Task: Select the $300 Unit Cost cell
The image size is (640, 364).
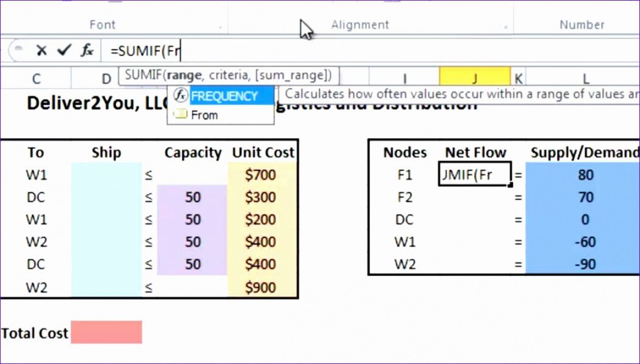Action: point(263,197)
